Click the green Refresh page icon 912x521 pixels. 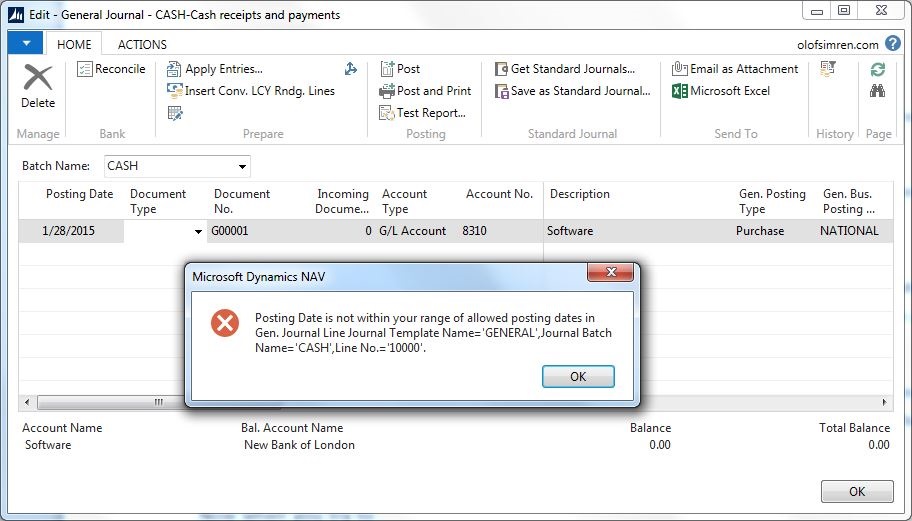(878, 69)
